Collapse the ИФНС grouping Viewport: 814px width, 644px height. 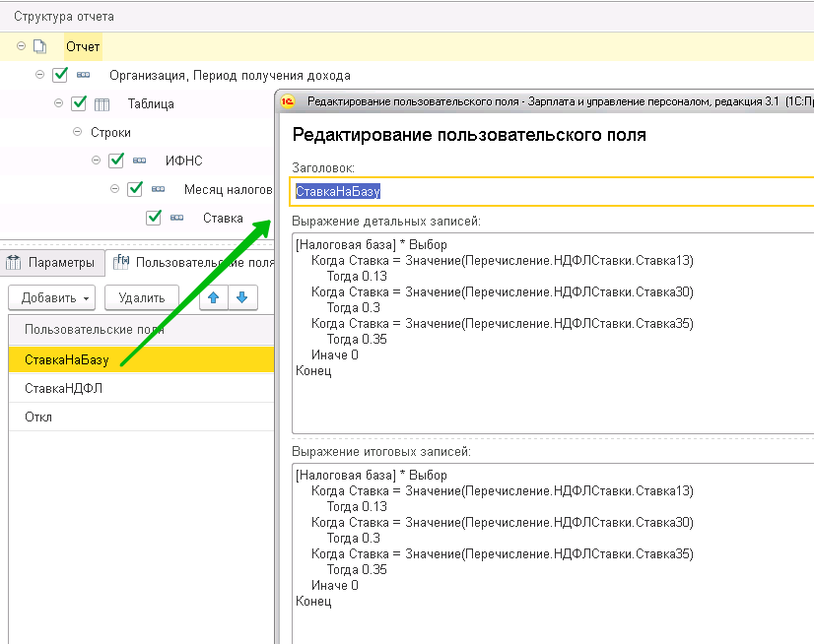pyautogui.click(x=96, y=161)
